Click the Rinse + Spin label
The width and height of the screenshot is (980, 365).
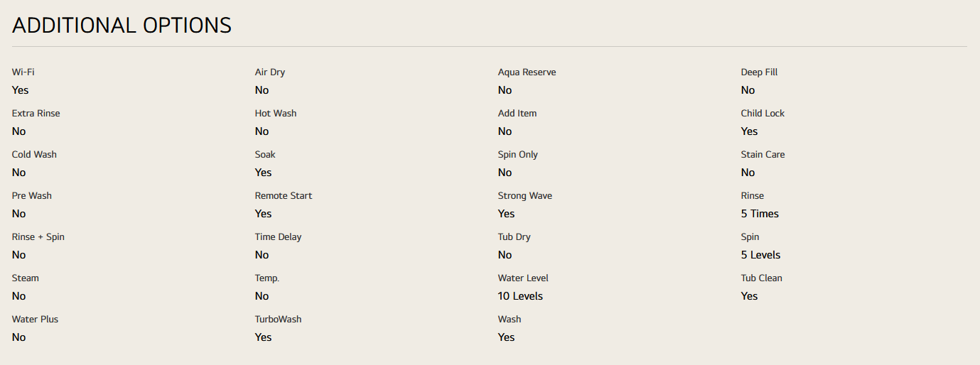click(38, 237)
